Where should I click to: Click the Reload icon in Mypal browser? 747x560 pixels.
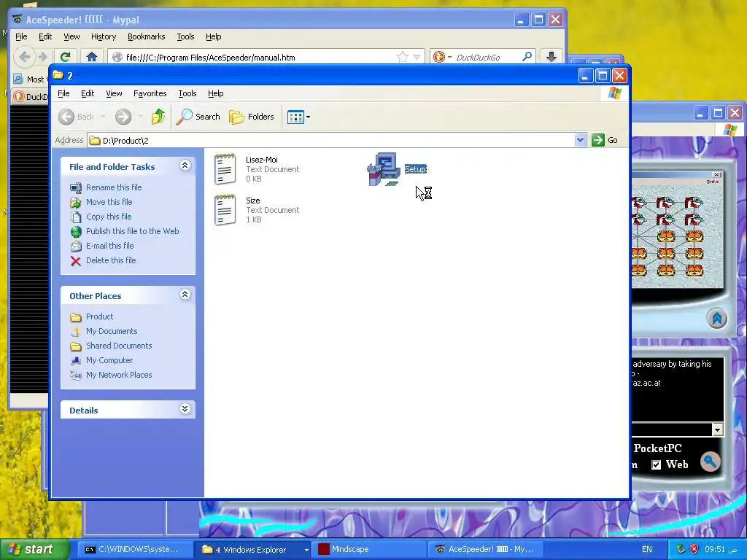[65, 57]
